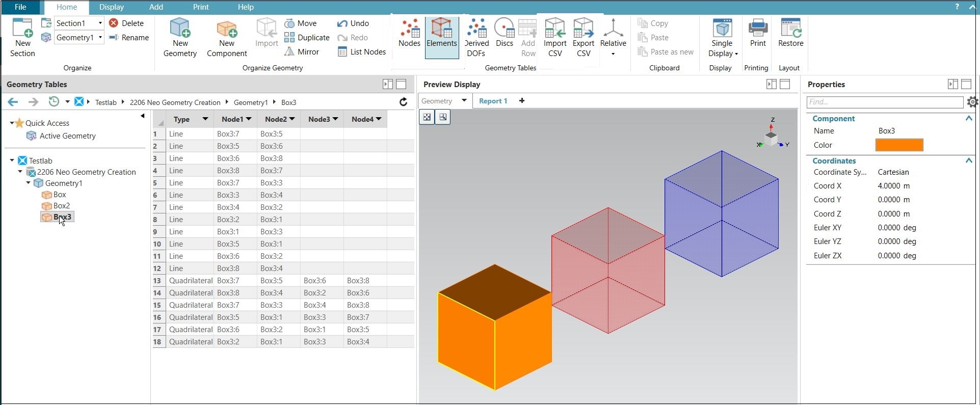Click the fit-view icon in preview
Image resolution: width=980 pixels, height=405 pixels.
click(427, 117)
